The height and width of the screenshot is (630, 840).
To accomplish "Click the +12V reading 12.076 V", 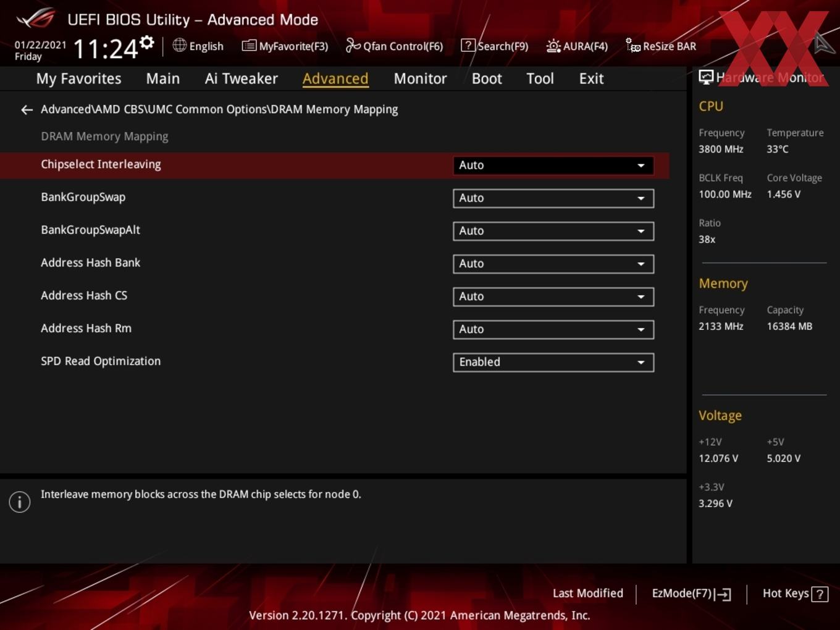I will click(x=718, y=458).
